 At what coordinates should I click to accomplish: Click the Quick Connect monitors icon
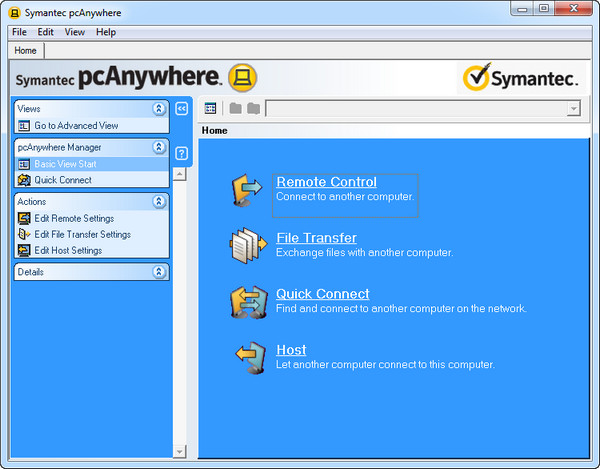point(249,302)
